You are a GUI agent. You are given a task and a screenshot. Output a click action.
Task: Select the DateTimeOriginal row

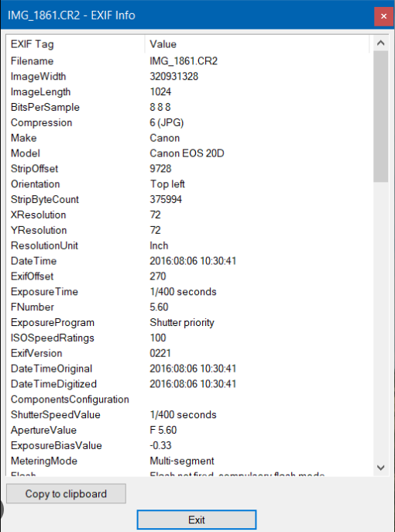click(188, 369)
